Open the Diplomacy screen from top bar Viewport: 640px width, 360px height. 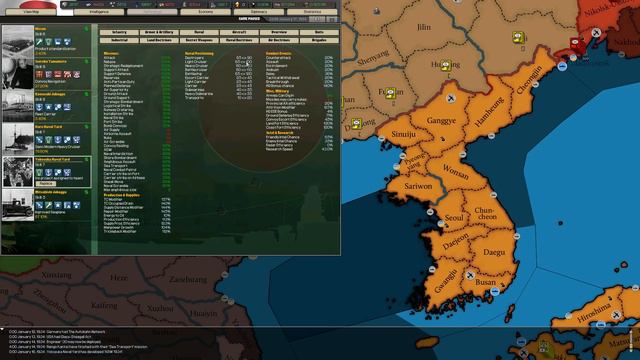coord(259,12)
